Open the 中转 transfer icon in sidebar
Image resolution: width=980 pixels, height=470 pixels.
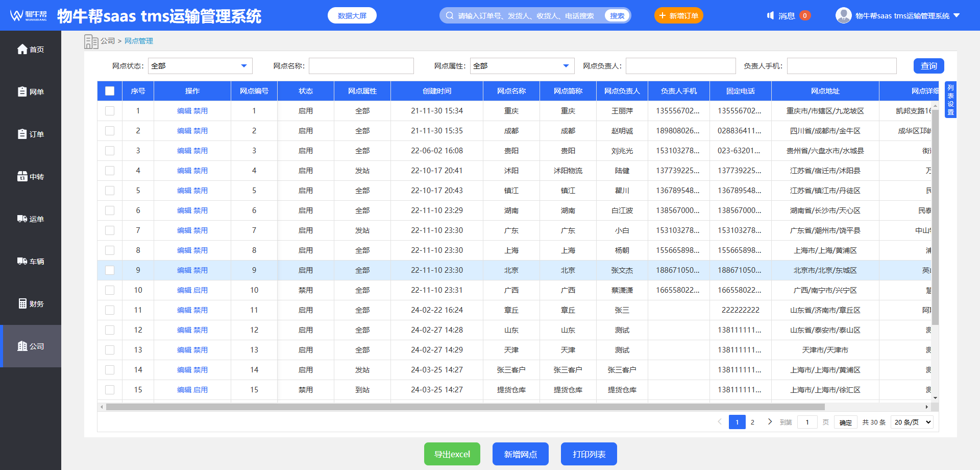[x=22, y=176]
